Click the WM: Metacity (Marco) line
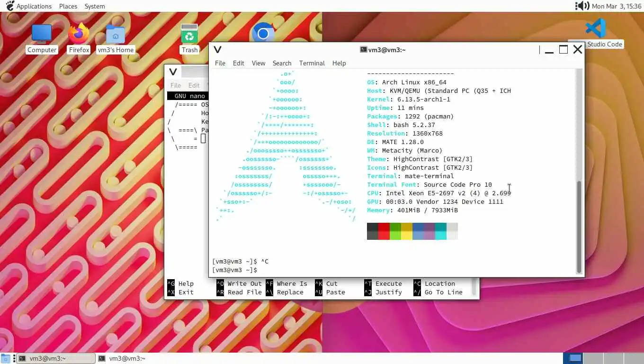Screen dimensions: 644x364 point(405,151)
